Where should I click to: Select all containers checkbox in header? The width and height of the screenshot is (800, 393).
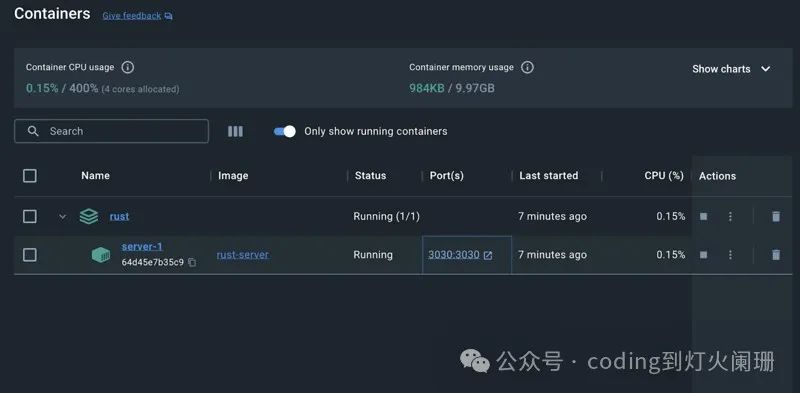pos(30,176)
